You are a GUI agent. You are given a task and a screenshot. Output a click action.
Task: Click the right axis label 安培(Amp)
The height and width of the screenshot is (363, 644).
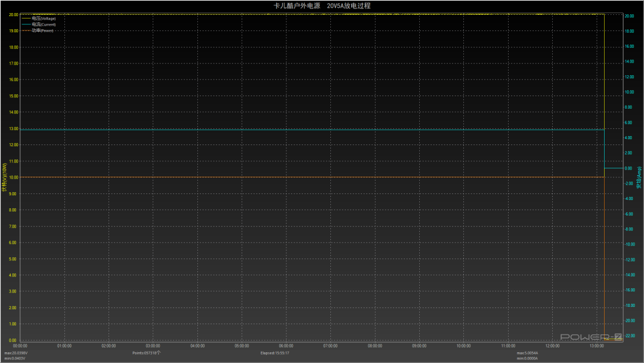(639, 177)
